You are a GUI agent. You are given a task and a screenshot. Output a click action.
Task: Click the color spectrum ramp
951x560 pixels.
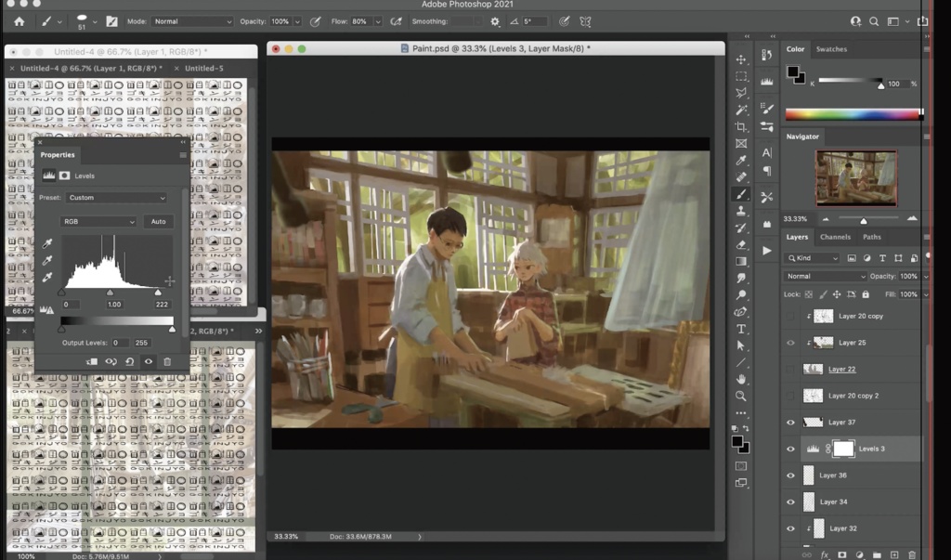[853, 114]
